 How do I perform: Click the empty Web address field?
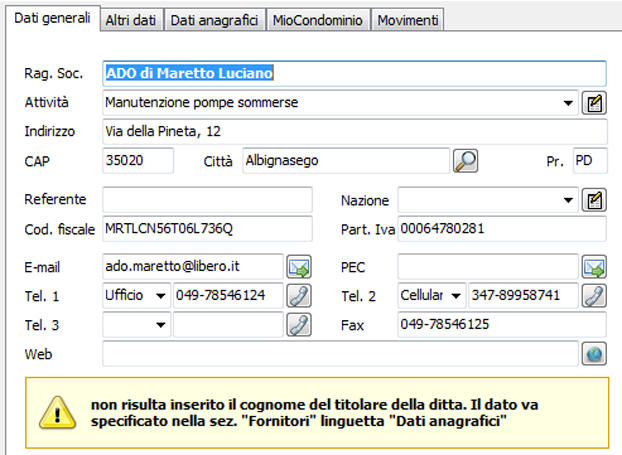pyautogui.click(x=340, y=354)
